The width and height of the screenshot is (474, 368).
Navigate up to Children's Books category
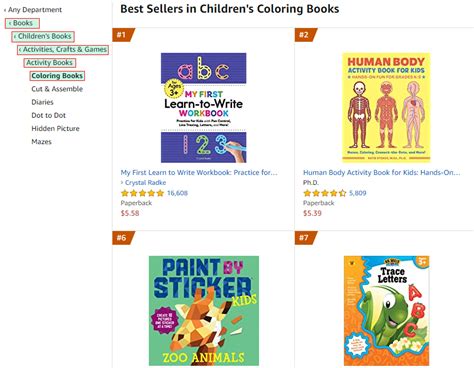(43, 36)
